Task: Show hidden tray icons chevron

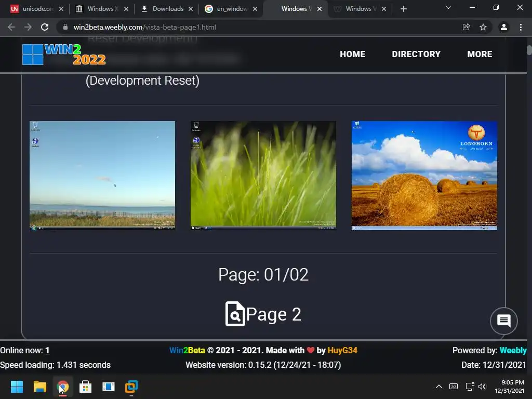Action: [x=438, y=387]
